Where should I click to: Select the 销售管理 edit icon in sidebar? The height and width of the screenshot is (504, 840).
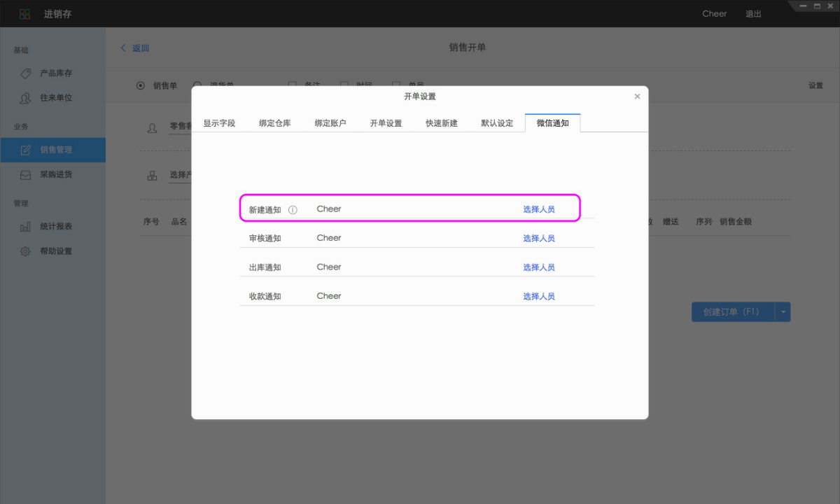point(25,150)
